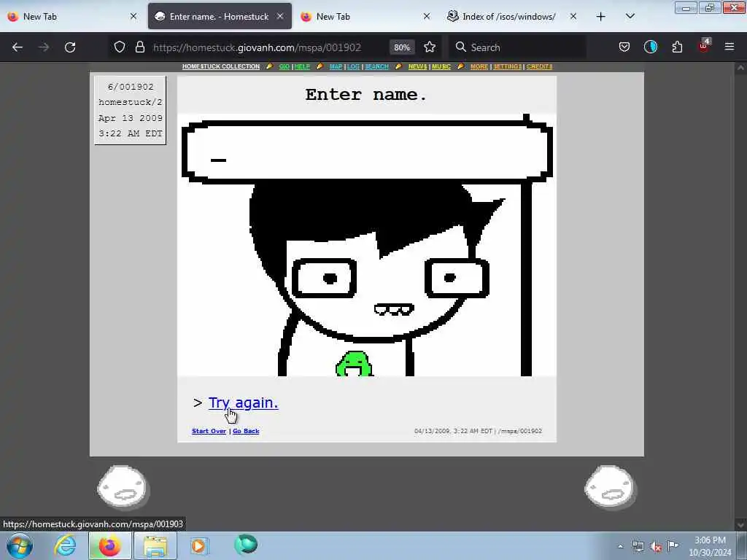This screenshot has height=560, width=747.
Task: Click the taskbar clock showing 3:06 PM
Action: coord(710,546)
